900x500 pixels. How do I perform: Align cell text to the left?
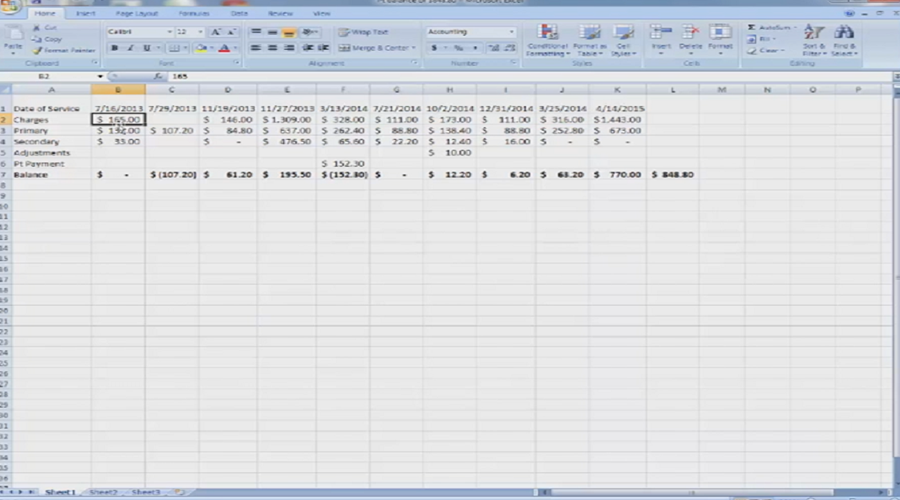(x=256, y=48)
